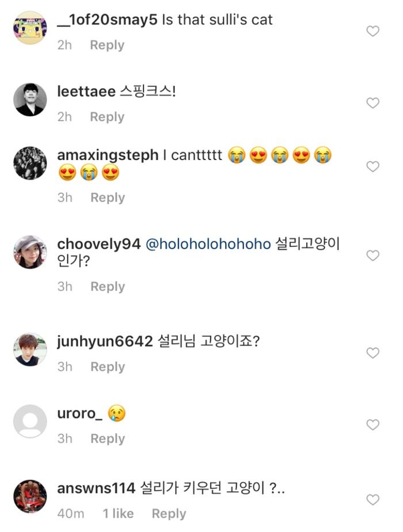View likes on answns114's comment
This screenshot has width=403, height=532.
118,514
